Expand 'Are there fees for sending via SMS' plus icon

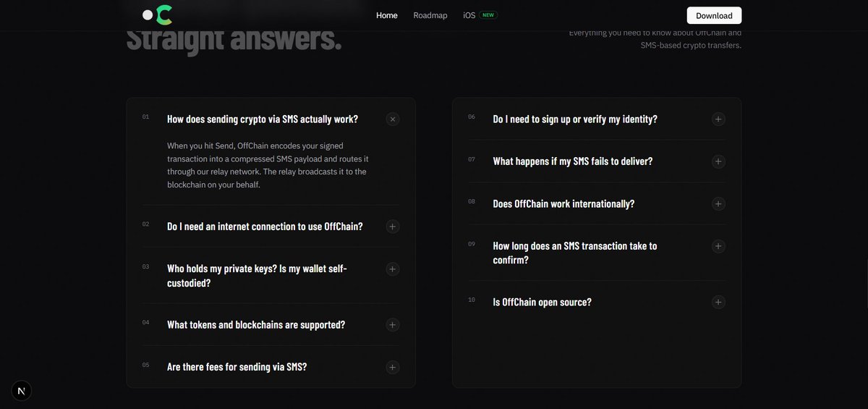click(393, 367)
